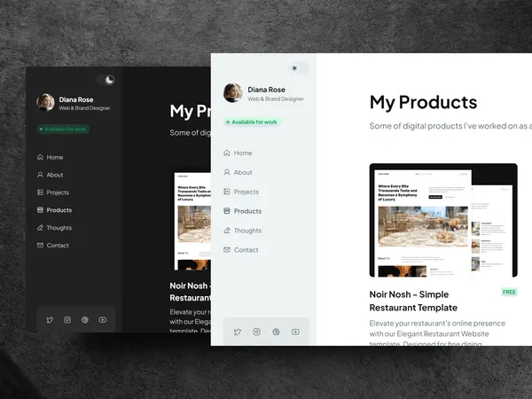532x399 pixels.
Task: Open Dribbble link in light sidebar
Action: tap(276, 332)
